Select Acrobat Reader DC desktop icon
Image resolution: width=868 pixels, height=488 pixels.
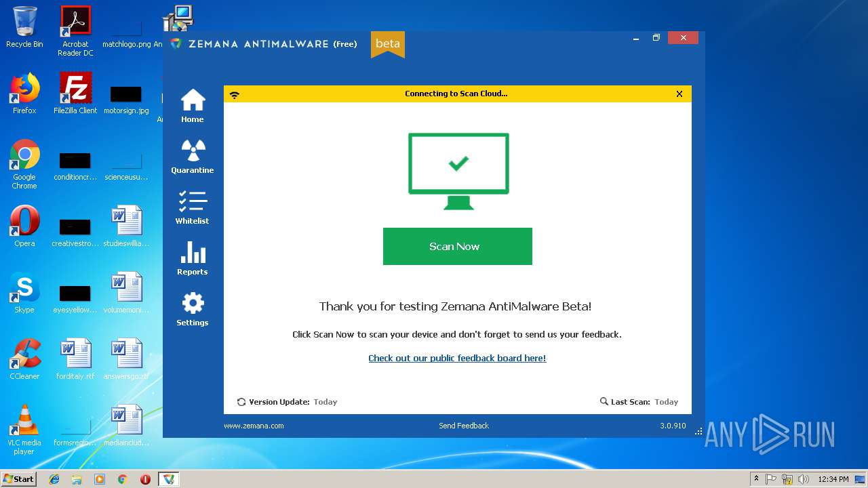[75, 31]
